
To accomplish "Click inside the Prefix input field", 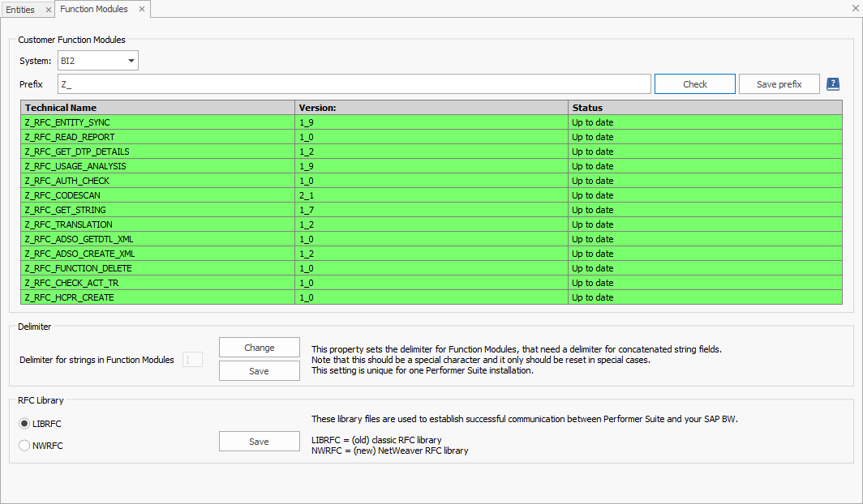I will (353, 83).
